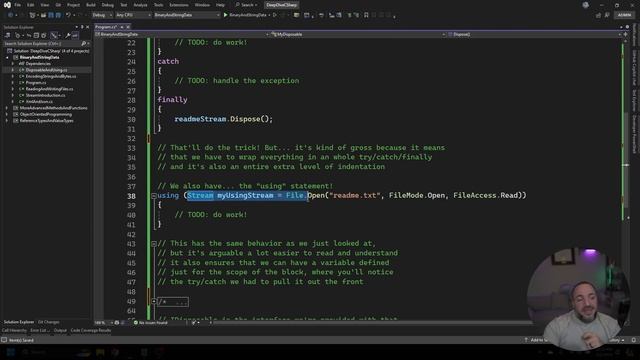Click No issues found status indicator
The image size is (640, 360).
[x=151, y=322]
